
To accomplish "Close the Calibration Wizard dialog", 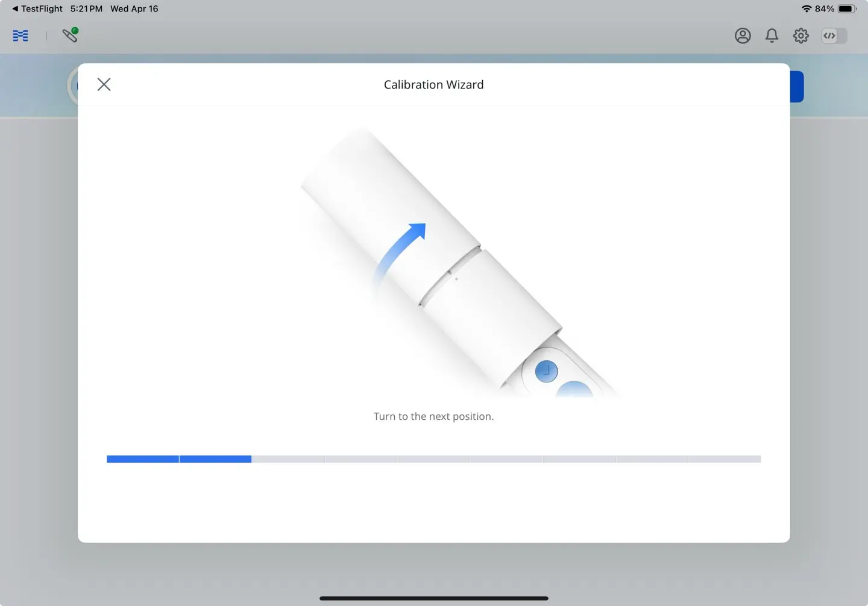I will [104, 84].
